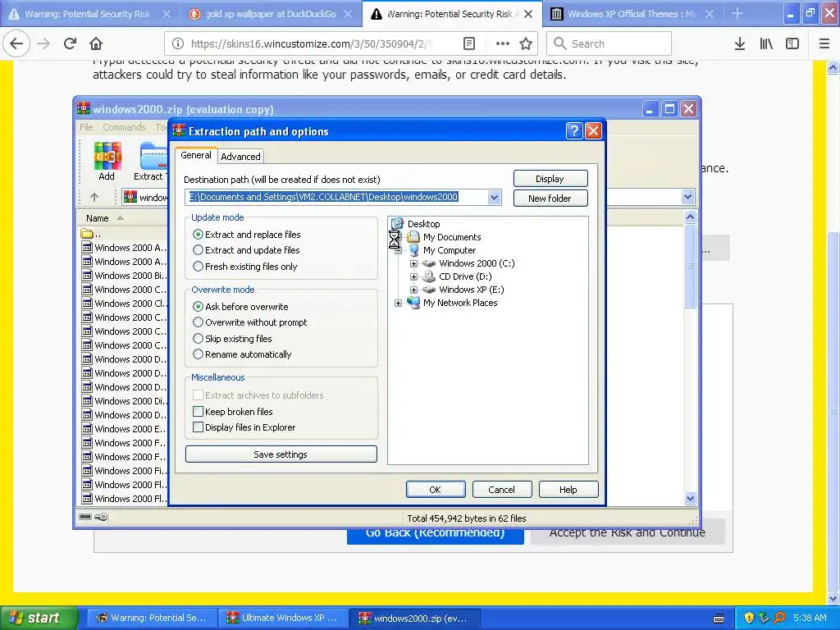Click the destination path text field
840x630 pixels.
tap(336, 197)
